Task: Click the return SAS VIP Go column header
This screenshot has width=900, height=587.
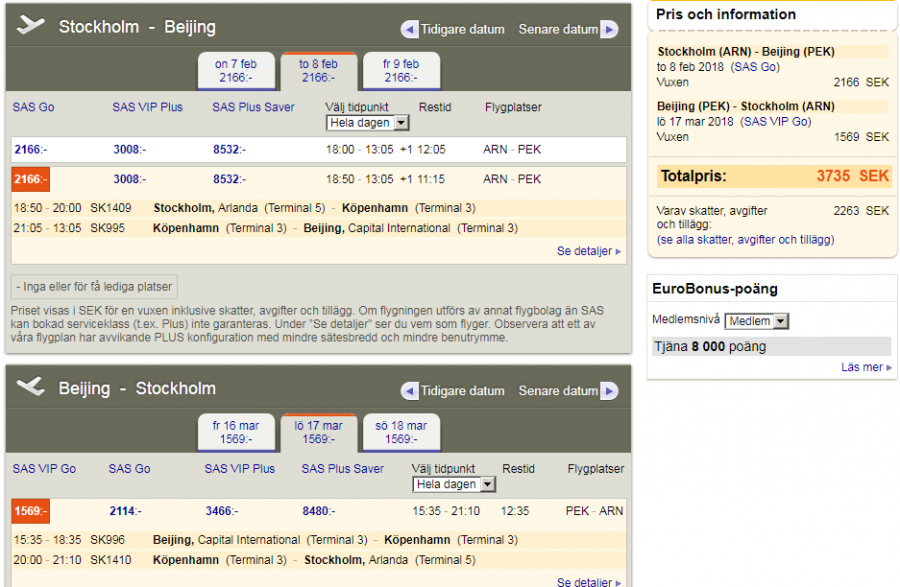Action: tap(44, 469)
